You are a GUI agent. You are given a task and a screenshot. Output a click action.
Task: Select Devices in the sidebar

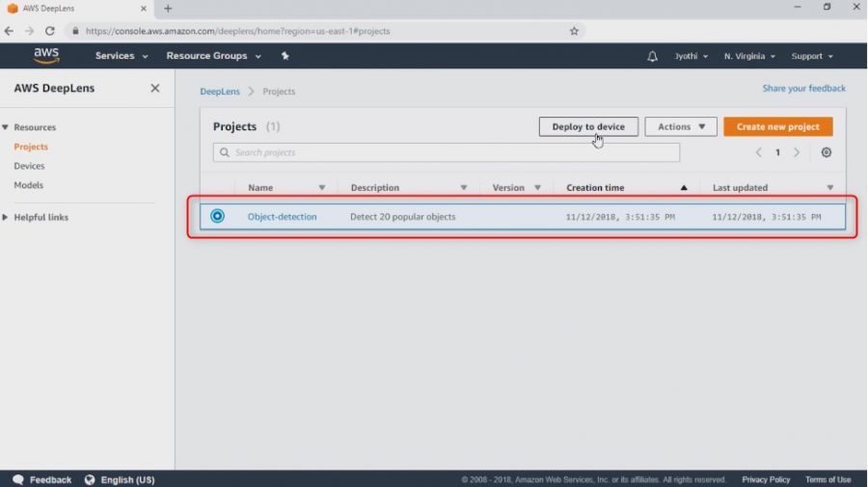click(29, 166)
